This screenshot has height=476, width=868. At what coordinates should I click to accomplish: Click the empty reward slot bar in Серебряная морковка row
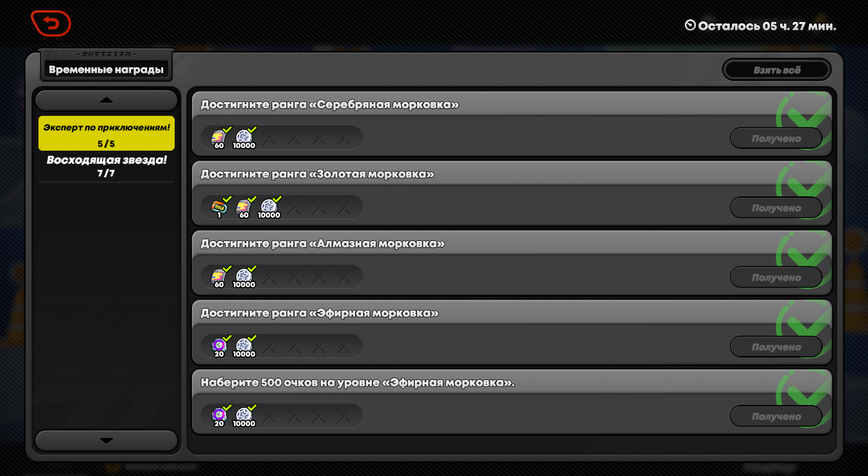281,138
